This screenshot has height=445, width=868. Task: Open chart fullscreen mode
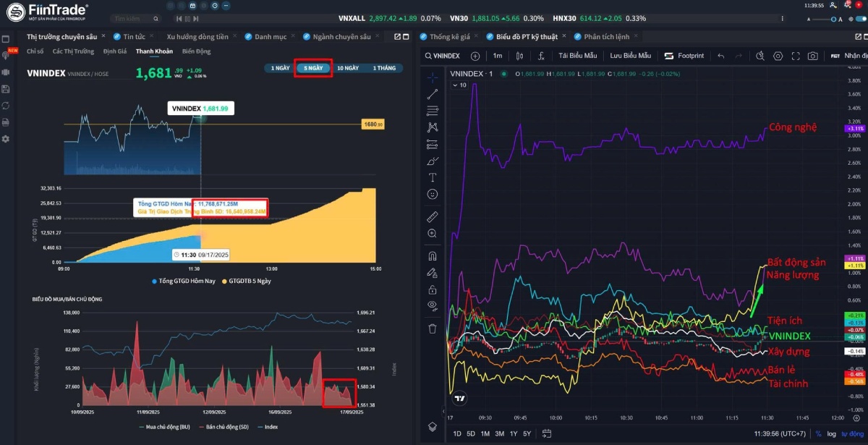click(796, 56)
